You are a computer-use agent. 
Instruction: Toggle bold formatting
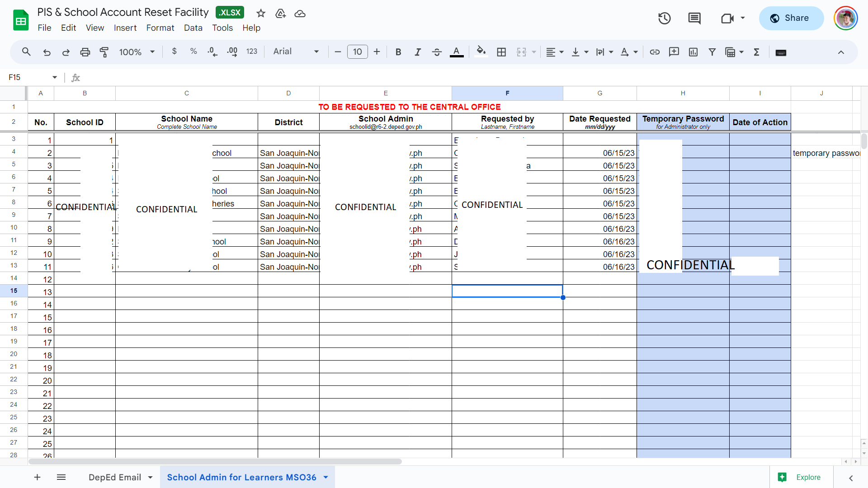[x=398, y=52]
